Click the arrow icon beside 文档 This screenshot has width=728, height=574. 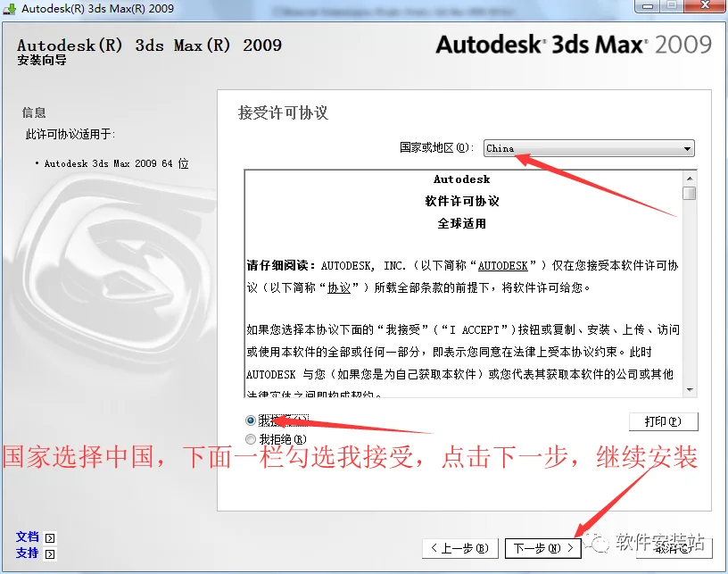[50, 537]
